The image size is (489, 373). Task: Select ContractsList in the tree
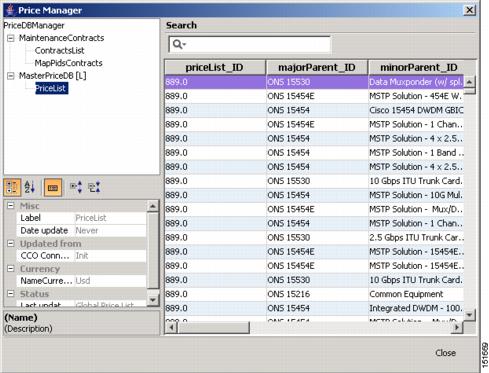[59, 51]
